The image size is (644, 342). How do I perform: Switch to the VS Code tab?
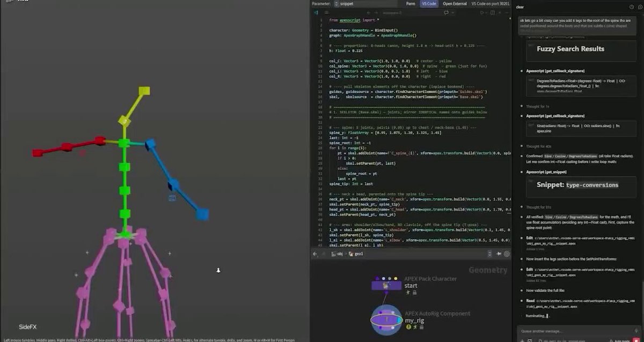pyautogui.click(x=429, y=3)
